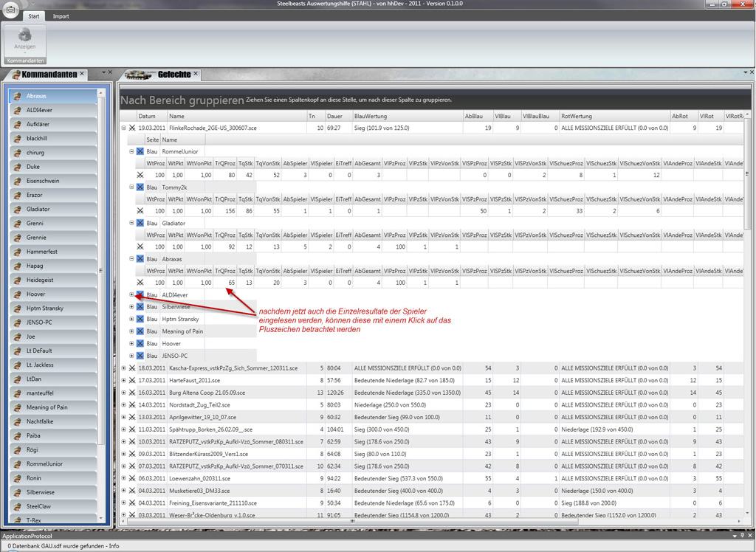
Task: Collapse the FlinkeRochade battle row
Action: tap(123, 128)
